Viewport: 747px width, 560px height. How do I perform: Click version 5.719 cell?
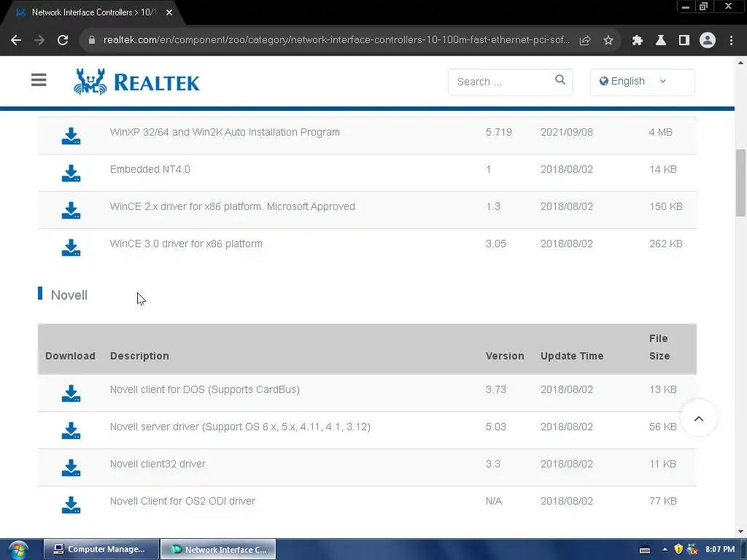(x=499, y=133)
